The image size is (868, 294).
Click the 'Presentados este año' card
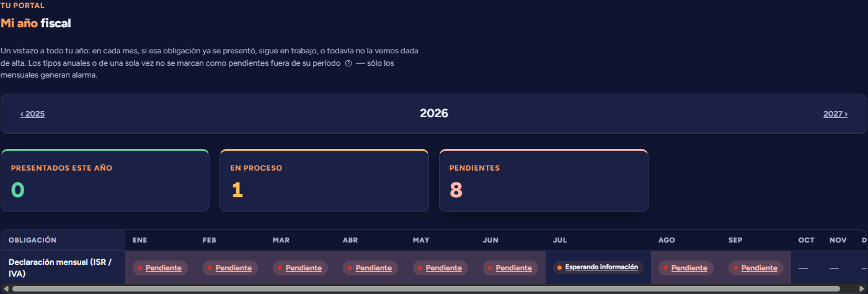coord(105,180)
